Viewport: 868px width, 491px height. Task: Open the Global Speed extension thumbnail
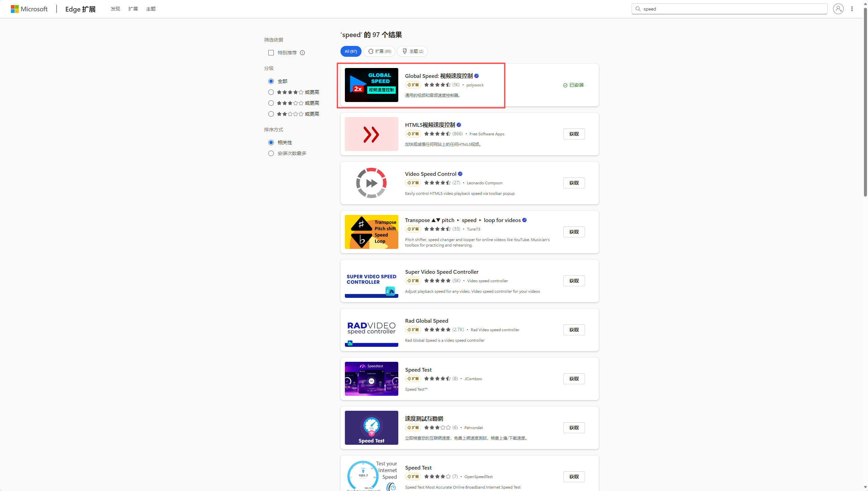click(371, 85)
